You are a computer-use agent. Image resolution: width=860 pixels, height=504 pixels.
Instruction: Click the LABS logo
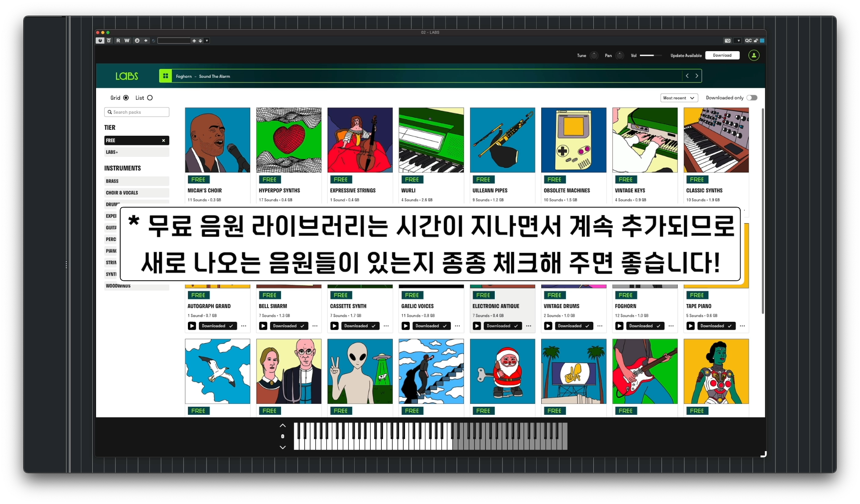[x=127, y=76]
